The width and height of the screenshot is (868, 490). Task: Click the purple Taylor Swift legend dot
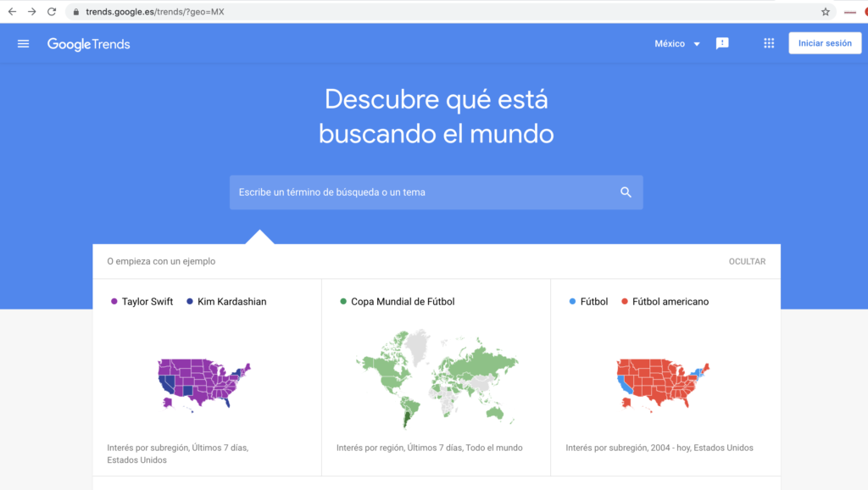coord(114,301)
